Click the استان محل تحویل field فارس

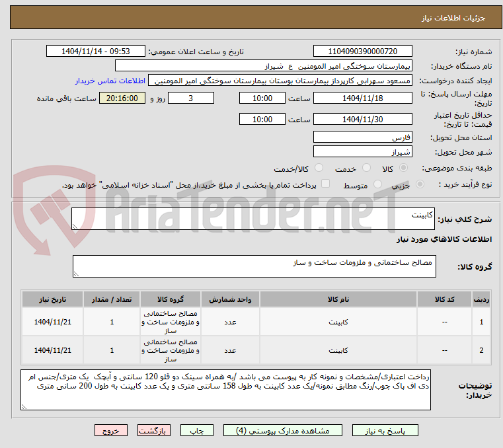pyautogui.click(x=362, y=137)
